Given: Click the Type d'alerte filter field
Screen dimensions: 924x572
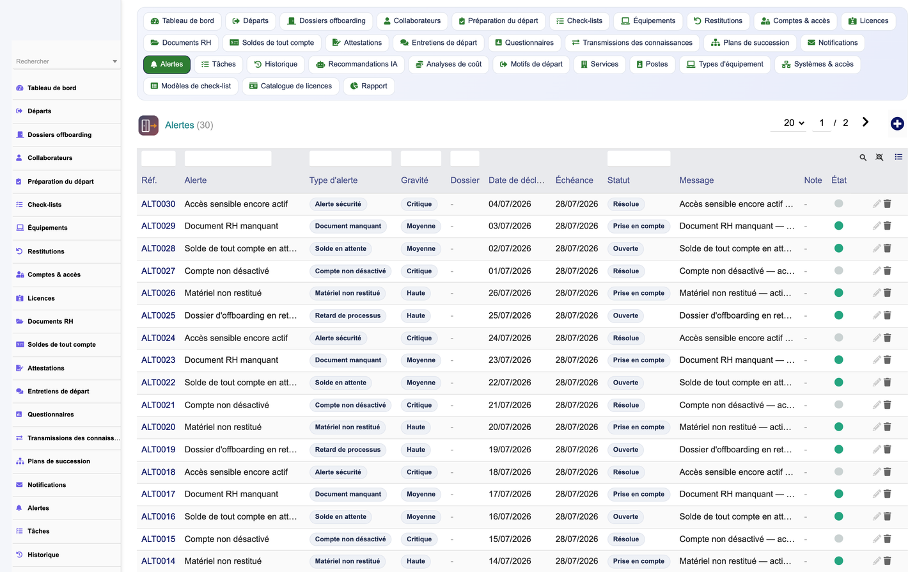Looking at the screenshot, I should coord(350,159).
